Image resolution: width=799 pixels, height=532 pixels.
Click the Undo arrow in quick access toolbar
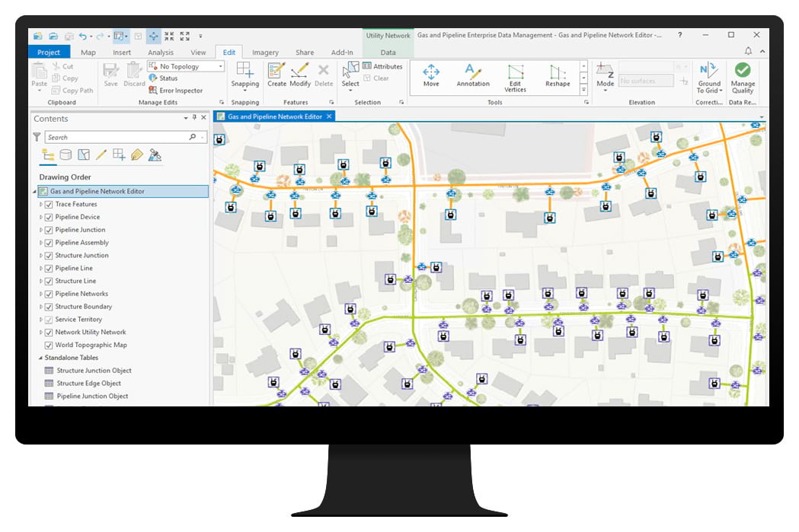82,36
